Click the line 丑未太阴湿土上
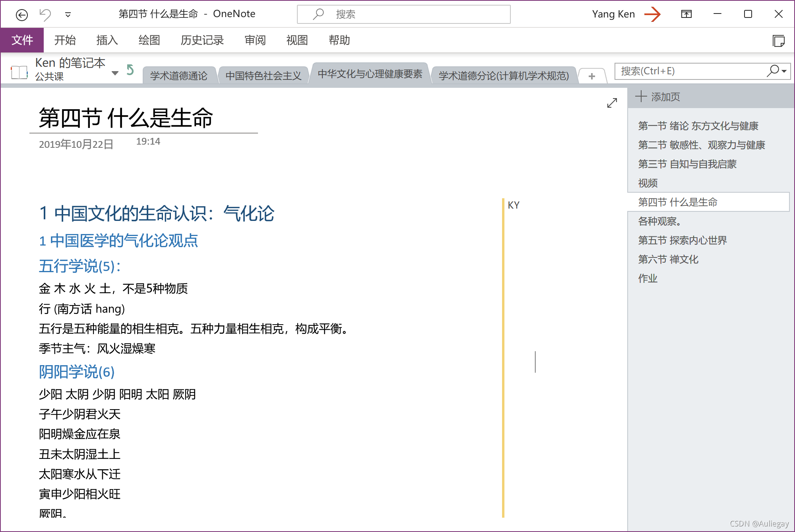The width and height of the screenshot is (795, 532). point(79,454)
